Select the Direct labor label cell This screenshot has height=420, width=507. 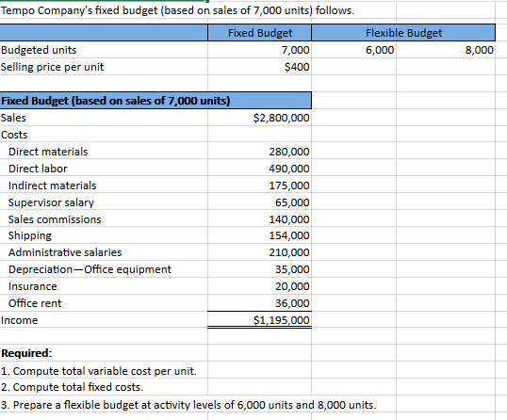coord(104,169)
